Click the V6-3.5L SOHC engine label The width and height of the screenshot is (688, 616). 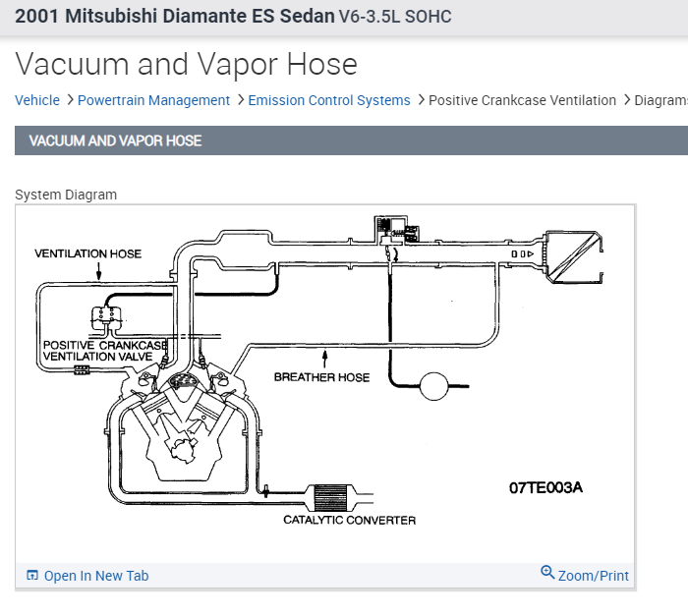(395, 17)
